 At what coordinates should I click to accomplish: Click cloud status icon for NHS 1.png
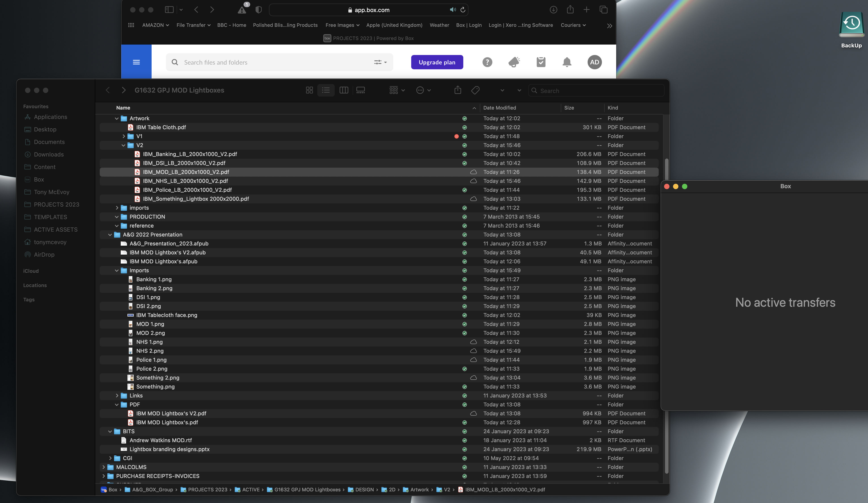pyautogui.click(x=474, y=342)
